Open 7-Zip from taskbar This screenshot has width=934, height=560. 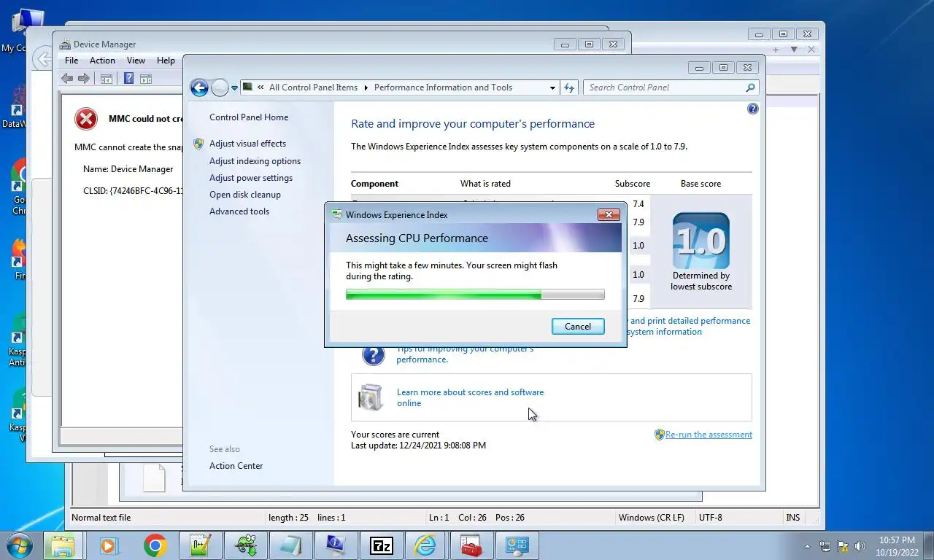[381, 545]
